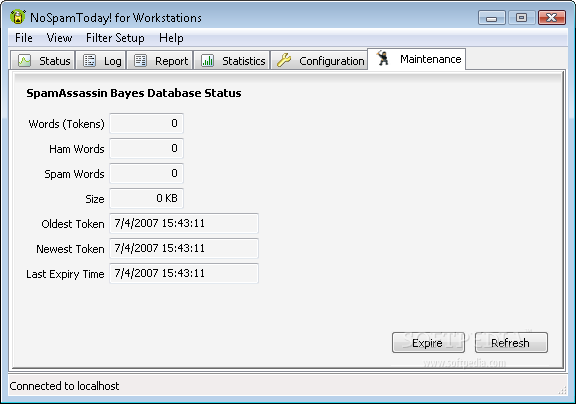The width and height of the screenshot is (576, 404).
Task: Click the Newest Token date field
Action: (184, 248)
